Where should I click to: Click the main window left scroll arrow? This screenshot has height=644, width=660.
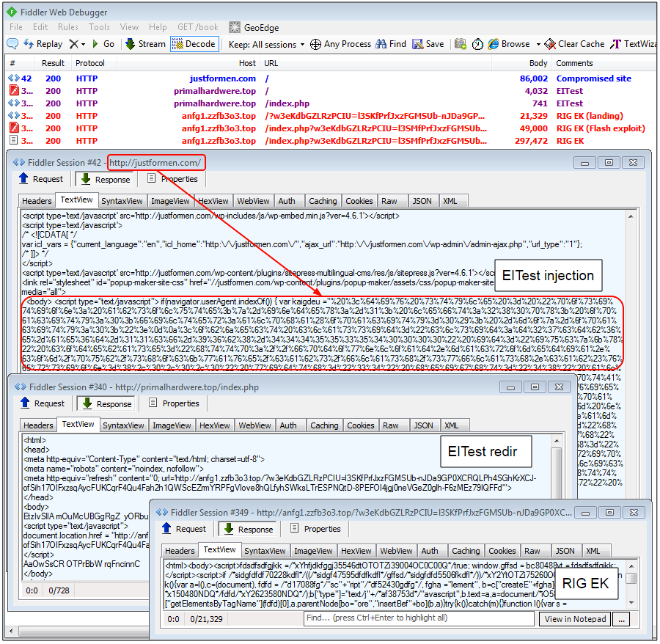11,631
